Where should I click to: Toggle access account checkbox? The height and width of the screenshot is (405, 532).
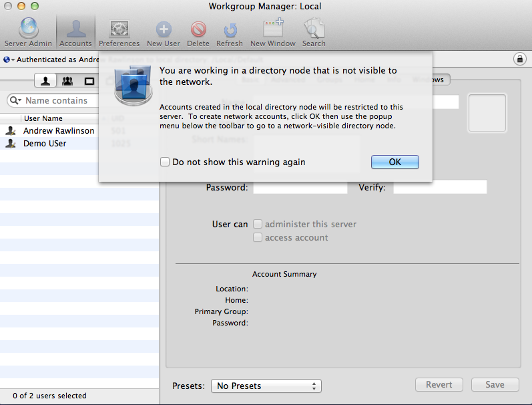258,237
